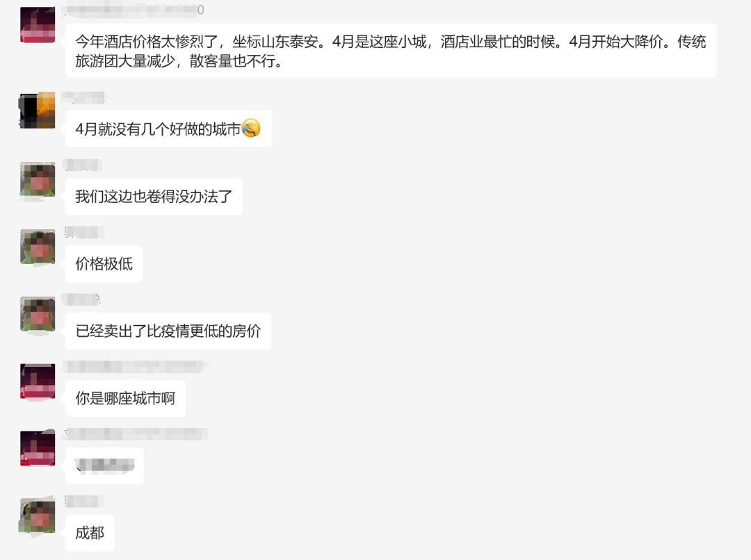Select the 已经卖出了比疫情更低的房价 bubble
The image size is (751, 560).
[168, 331]
